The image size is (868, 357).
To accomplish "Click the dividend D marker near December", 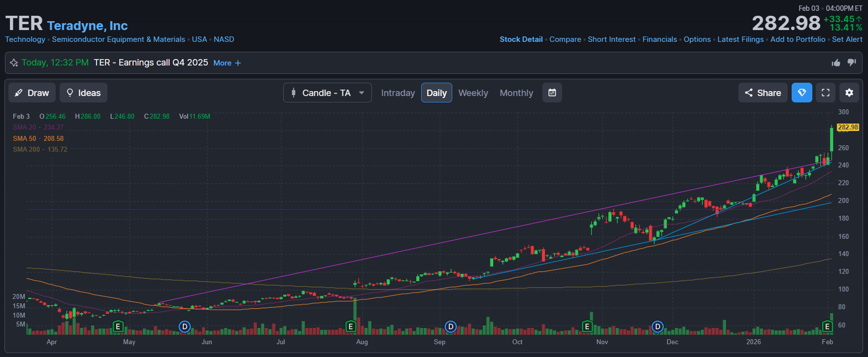I will [658, 326].
